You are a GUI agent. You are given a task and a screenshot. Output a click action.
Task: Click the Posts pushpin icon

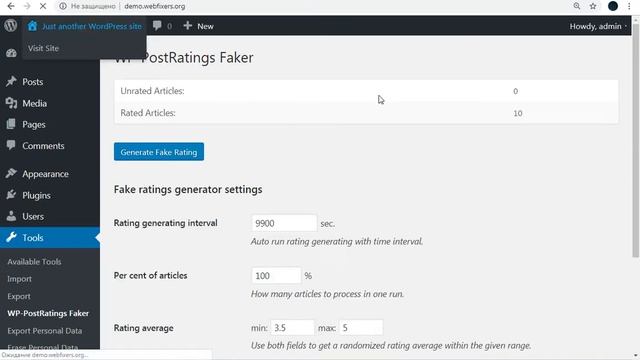click(x=11, y=81)
